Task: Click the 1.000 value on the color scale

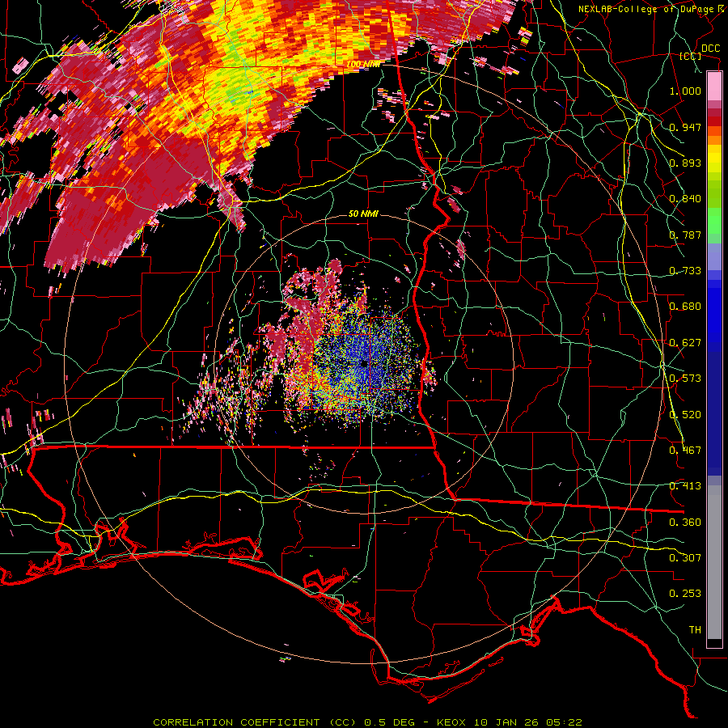Action: [685, 91]
